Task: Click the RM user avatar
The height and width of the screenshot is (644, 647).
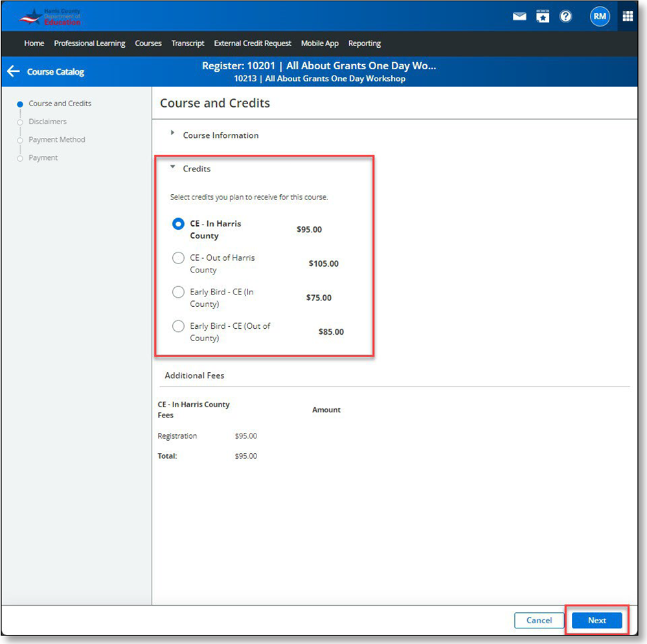Action: (600, 16)
